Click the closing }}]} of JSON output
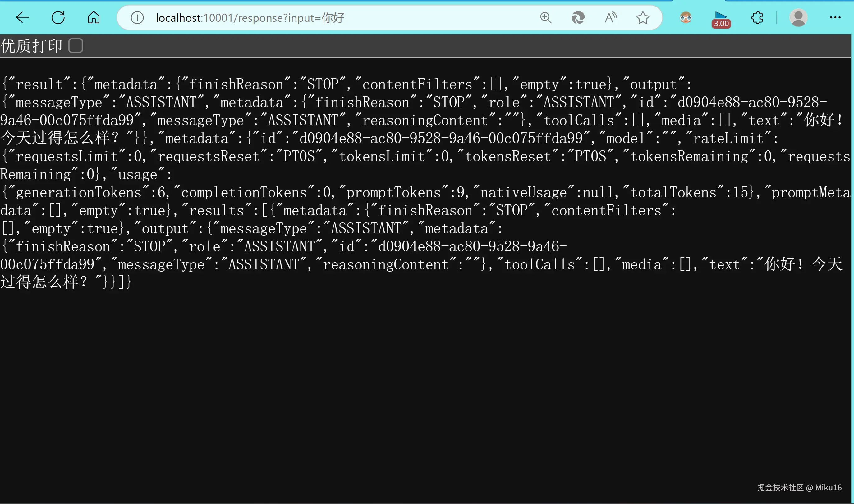The width and height of the screenshot is (854, 504). pos(117,282)
